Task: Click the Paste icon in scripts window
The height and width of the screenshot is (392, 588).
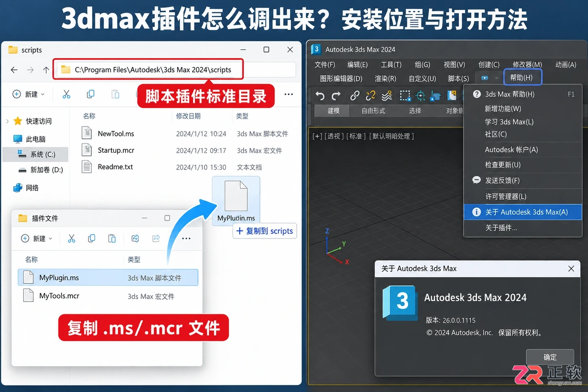Action: [x=116, y=94]
